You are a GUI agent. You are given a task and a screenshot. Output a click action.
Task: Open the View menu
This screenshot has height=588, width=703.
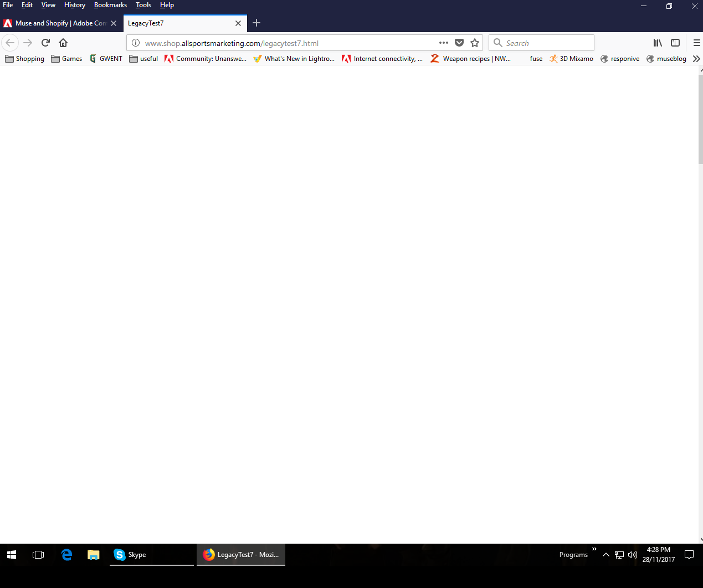(x=48, y=5)
